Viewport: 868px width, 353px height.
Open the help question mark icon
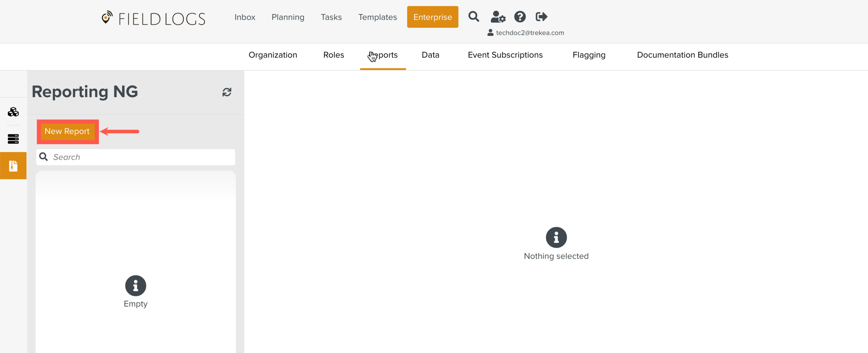[x=520, y=17]
